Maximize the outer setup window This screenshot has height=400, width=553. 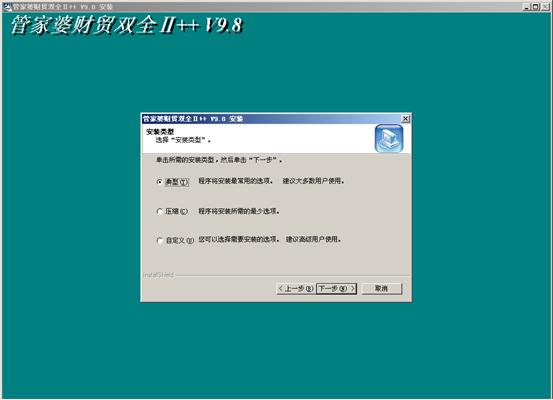tap(535, 7)
